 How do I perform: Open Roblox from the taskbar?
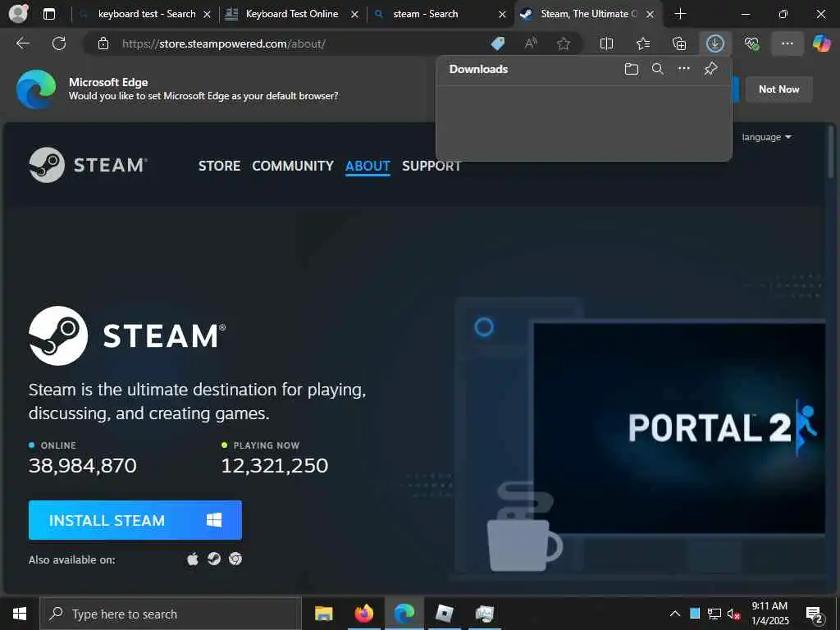point(444,614)
